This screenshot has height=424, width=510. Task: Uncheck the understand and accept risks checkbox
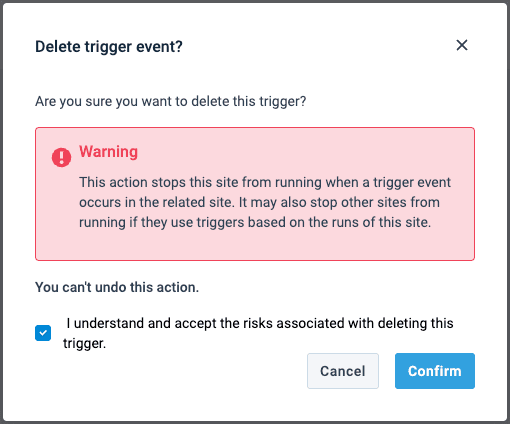click(x=43, y=333)
